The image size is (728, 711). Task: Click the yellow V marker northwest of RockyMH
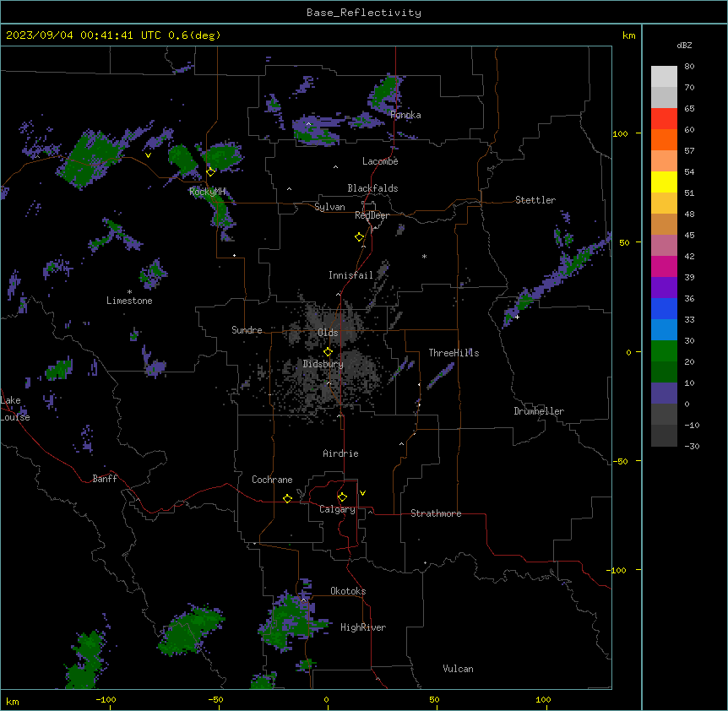[x=148, y=155]
